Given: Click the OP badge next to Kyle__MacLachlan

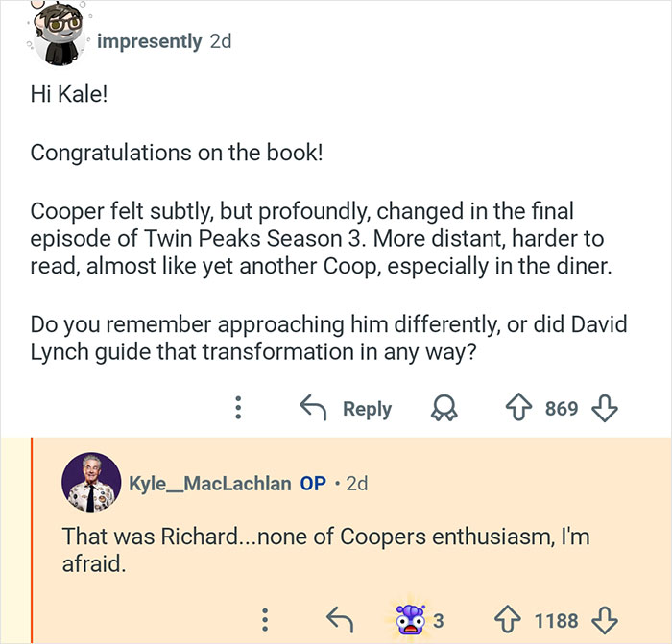Looking at the screenshot, I should [x=313, y=483].
